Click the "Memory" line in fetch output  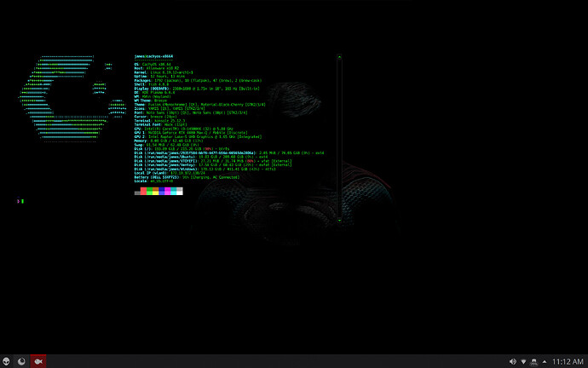169,141
